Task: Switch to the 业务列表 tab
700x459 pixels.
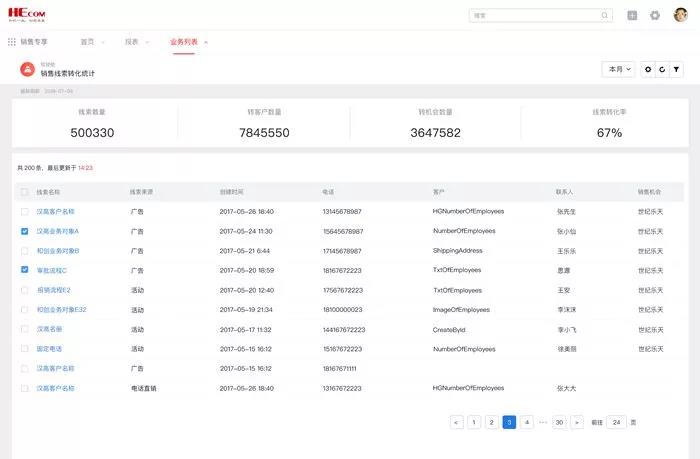Action: (x=183, y=42)
